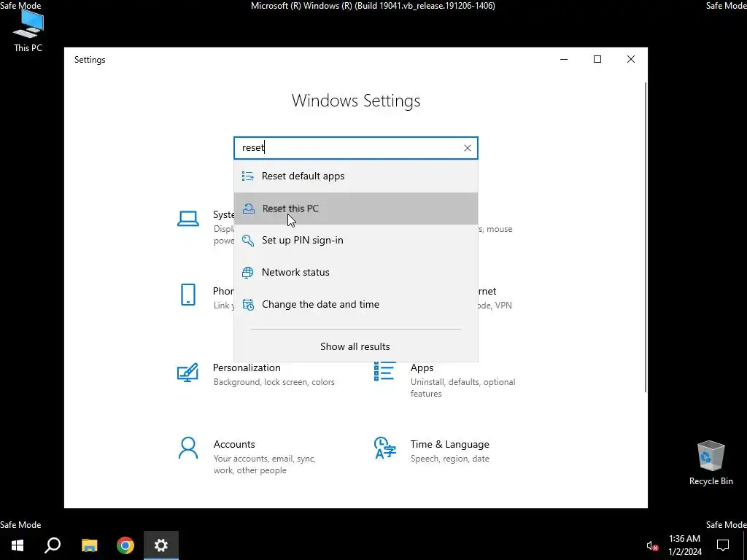
Task: Open the Time & Language icon
Action: (x=385, y=448)
